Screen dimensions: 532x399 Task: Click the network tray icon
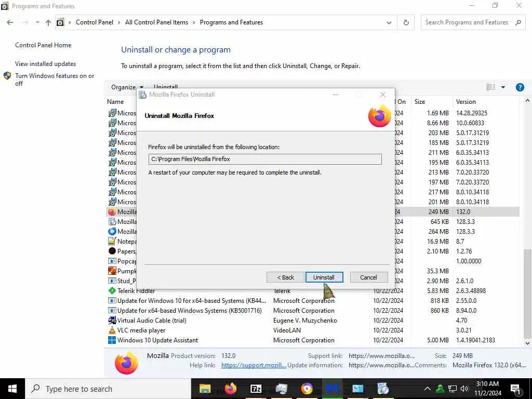[453, 389]
